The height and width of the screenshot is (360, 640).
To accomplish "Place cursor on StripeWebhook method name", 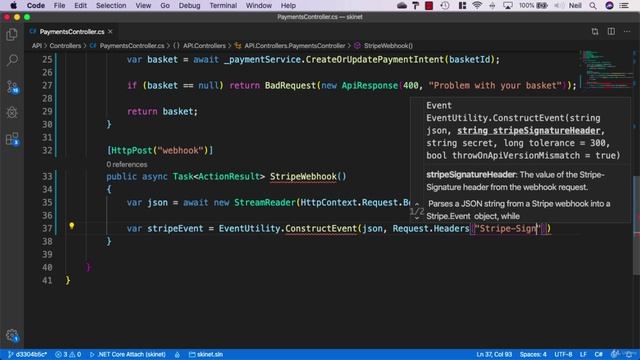I will click(x=303, y=177).
